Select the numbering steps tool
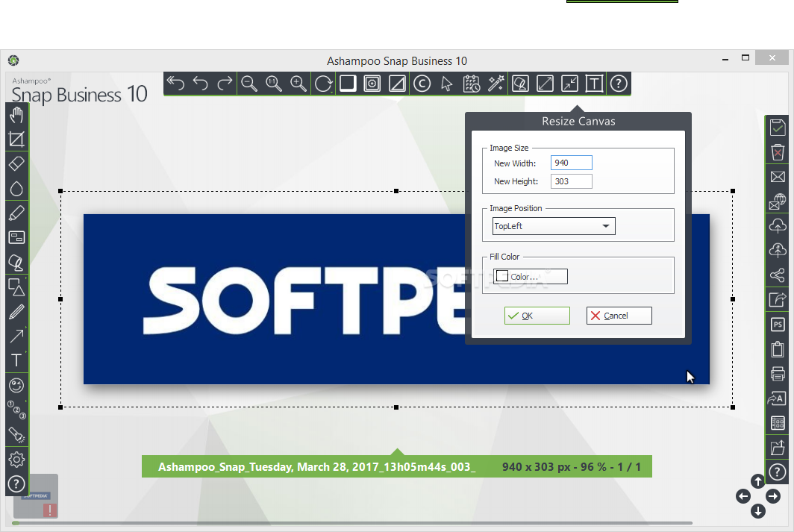The image size is (794, 532). pyautogui.click(x=16, y=410)
